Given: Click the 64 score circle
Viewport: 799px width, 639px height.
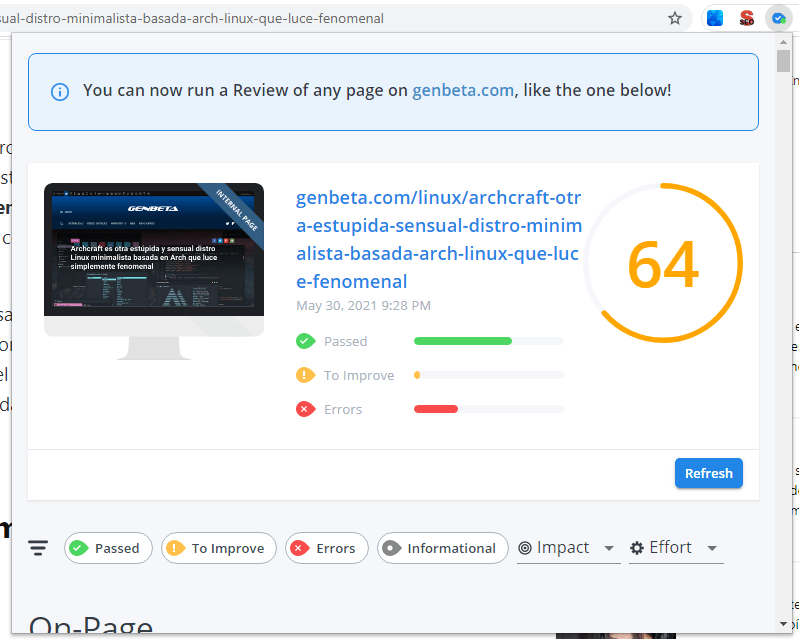Looking at the screenshot, I should pyautogui.click(x=663, y=263).
